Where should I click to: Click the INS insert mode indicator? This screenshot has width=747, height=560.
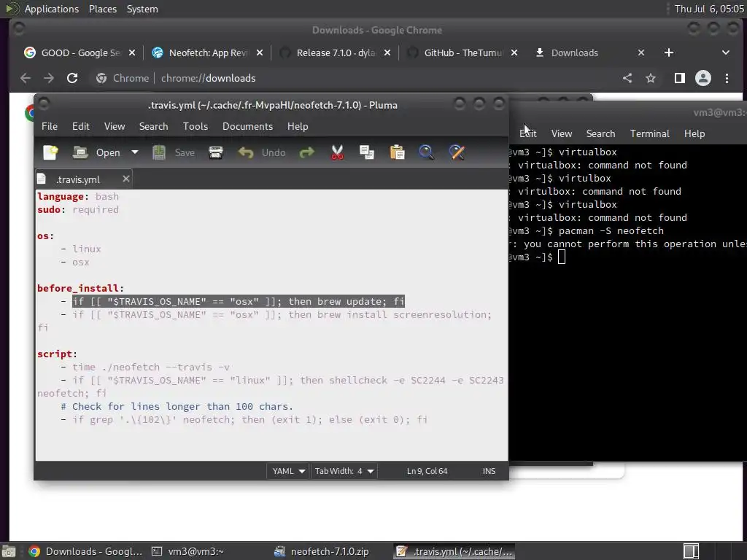click(x=489, y=471)
